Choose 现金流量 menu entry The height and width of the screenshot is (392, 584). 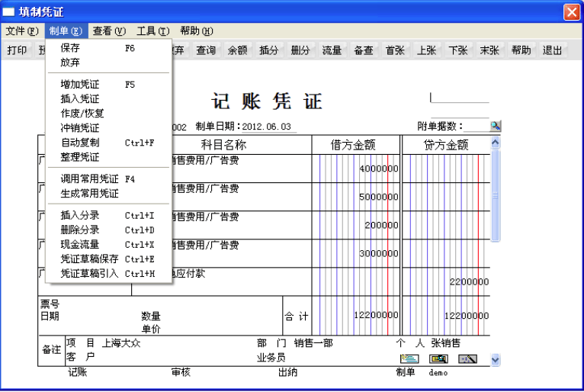tap(108, 245)
